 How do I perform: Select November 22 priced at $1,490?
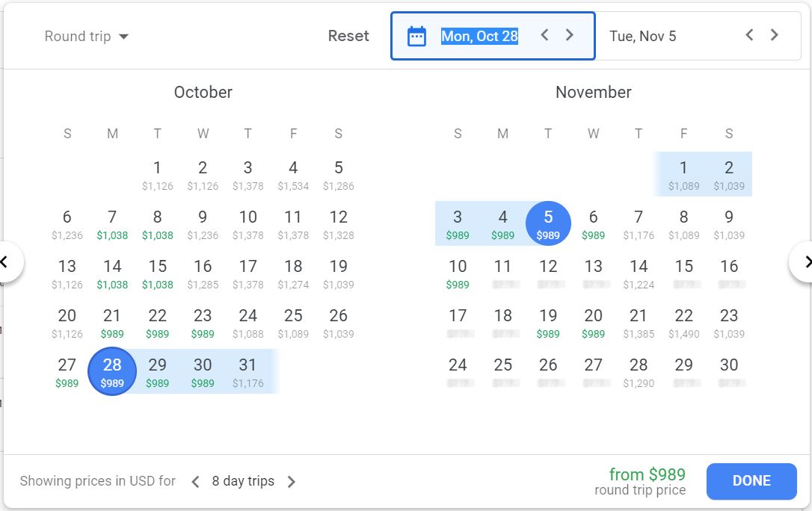(x=683, y=323)
